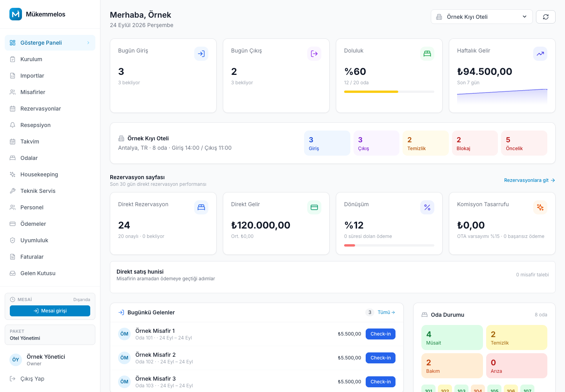Check in Örnek Misafir 2
Screen dimensions: 565x392
point(381,358)
